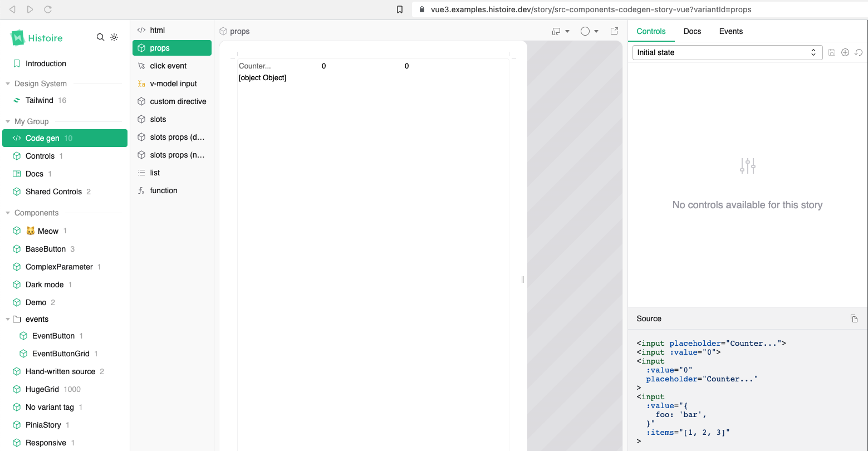Viewport: 868px width, 451px height.
Task: Switch to the Docs tab
Action: coord(692,31)
